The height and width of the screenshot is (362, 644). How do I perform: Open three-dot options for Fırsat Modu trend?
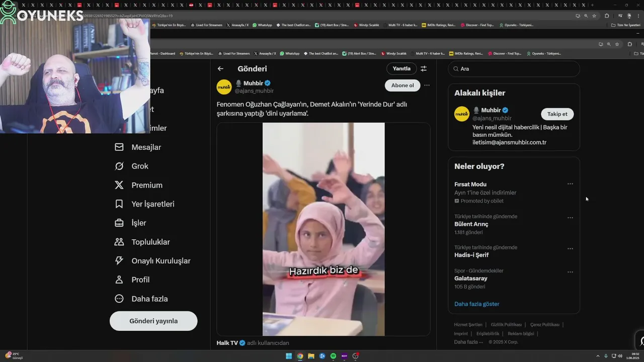click(x=570, y=184)
